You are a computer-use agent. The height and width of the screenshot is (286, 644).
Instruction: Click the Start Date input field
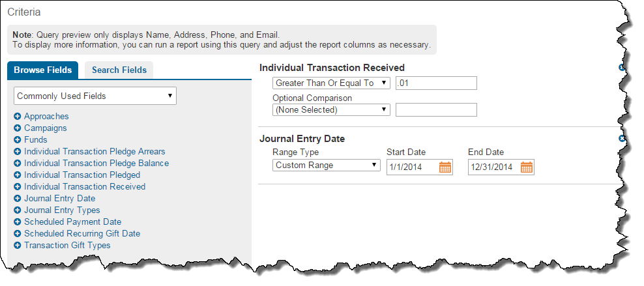[x=412, y=167]
